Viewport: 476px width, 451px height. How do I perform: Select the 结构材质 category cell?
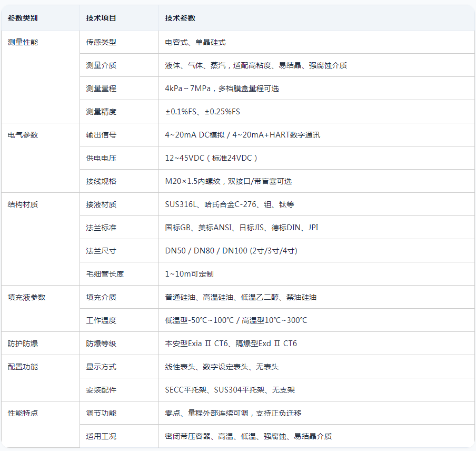pyautogui.click(x=41, y=239)
